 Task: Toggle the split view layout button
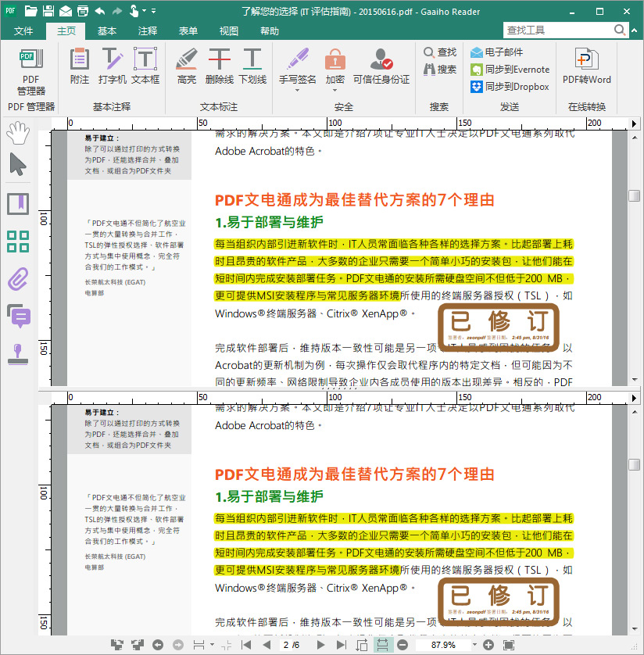click(199, 645)
